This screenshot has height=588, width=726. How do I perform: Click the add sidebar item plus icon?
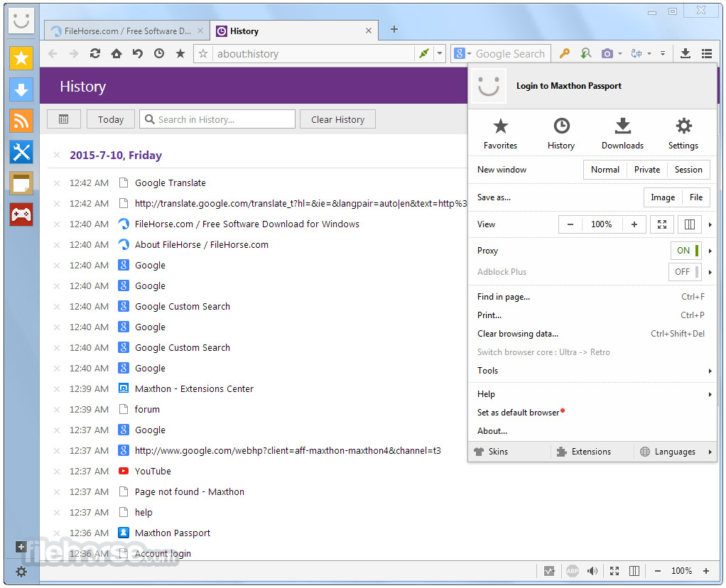pyautogui.click(x=21, y=547)
